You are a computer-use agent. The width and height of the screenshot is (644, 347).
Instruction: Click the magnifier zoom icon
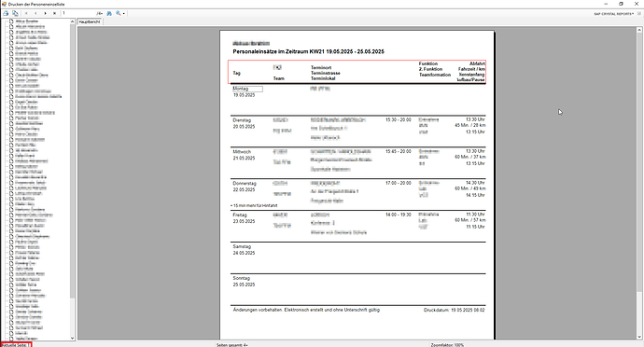pyautogui.click(x=119, y=13)
